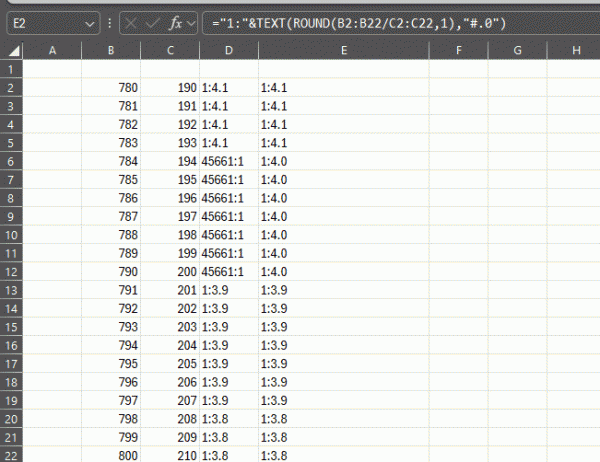The height and width of the screenshot is (462, 600).
Task: Click inside the formula bar text
Action: tap(400, 21)
